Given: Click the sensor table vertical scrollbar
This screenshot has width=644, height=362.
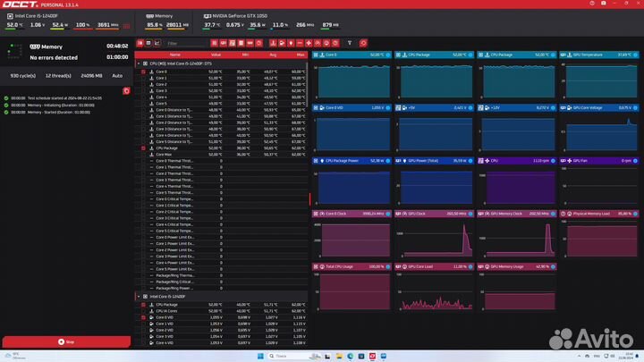Looking at the screenshot, I should point(307,84).
